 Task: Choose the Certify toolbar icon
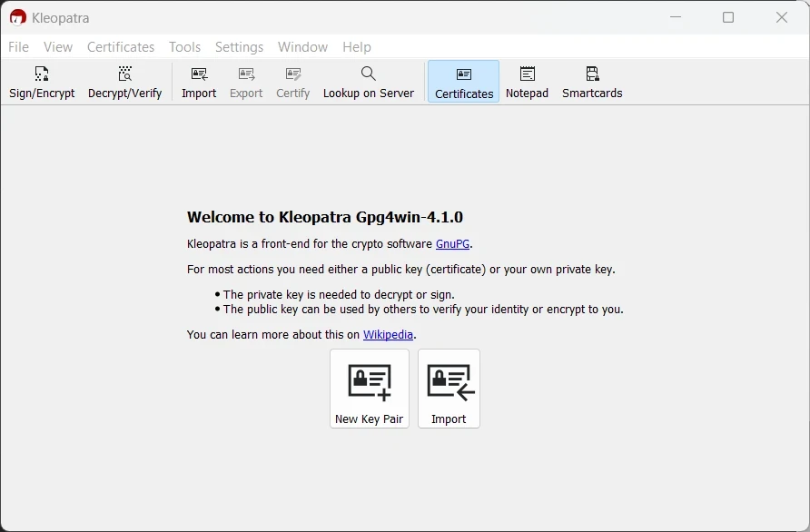point(293,82)
